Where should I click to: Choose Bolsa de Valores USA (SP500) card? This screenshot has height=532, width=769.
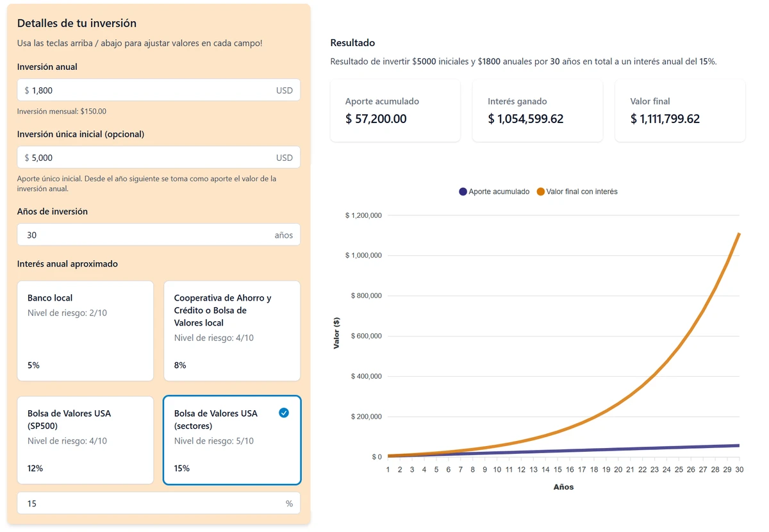click(x=85, y=440)
